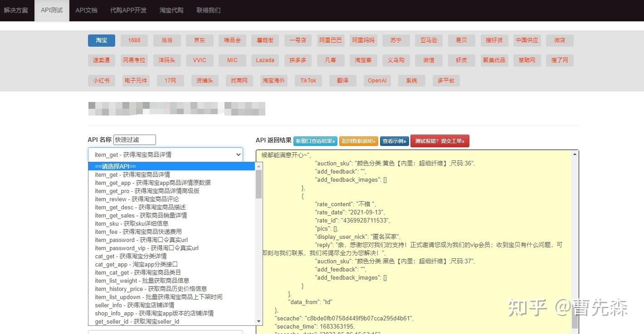Choose the 拼多多 platform
The height and width of the screenshot is (334, 644).
298,60
